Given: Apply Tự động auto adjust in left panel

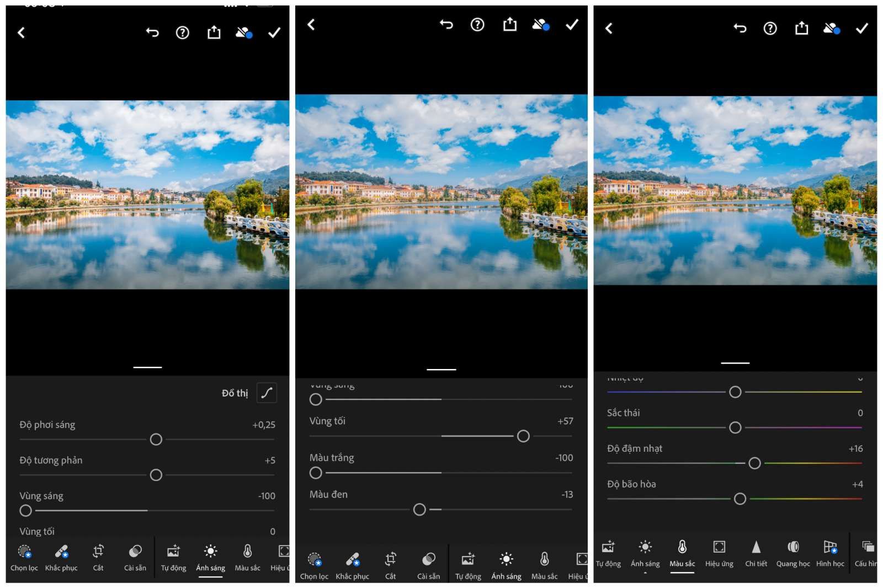Looking at the screenshot, I should tap(173, 557).
